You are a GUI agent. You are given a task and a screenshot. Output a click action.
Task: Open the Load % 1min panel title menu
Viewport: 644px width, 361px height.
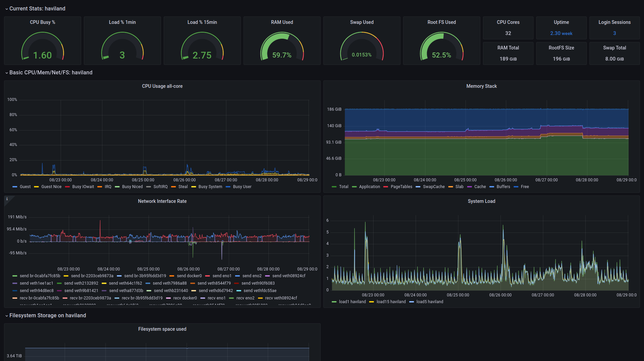[x=122, y=22]
